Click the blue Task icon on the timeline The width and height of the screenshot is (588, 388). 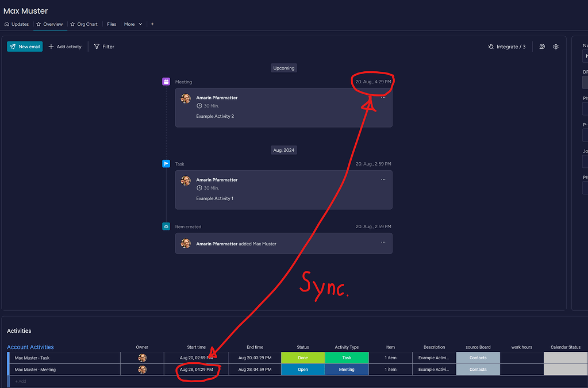(x=166, y=163)
